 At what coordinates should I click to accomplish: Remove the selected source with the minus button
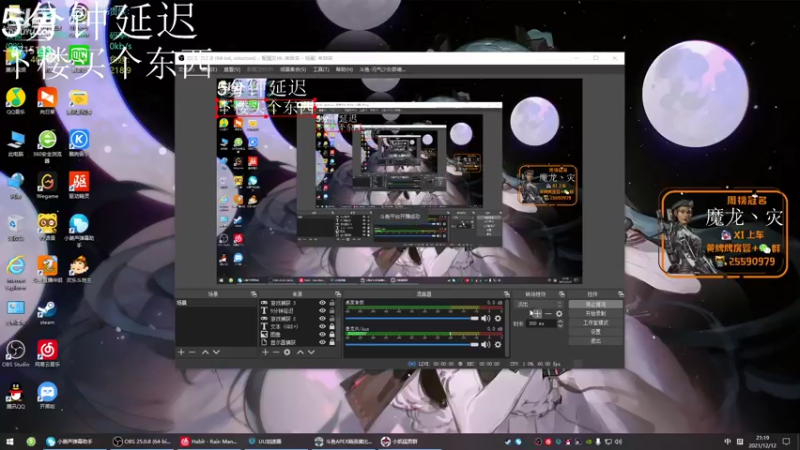coord(276,352)
